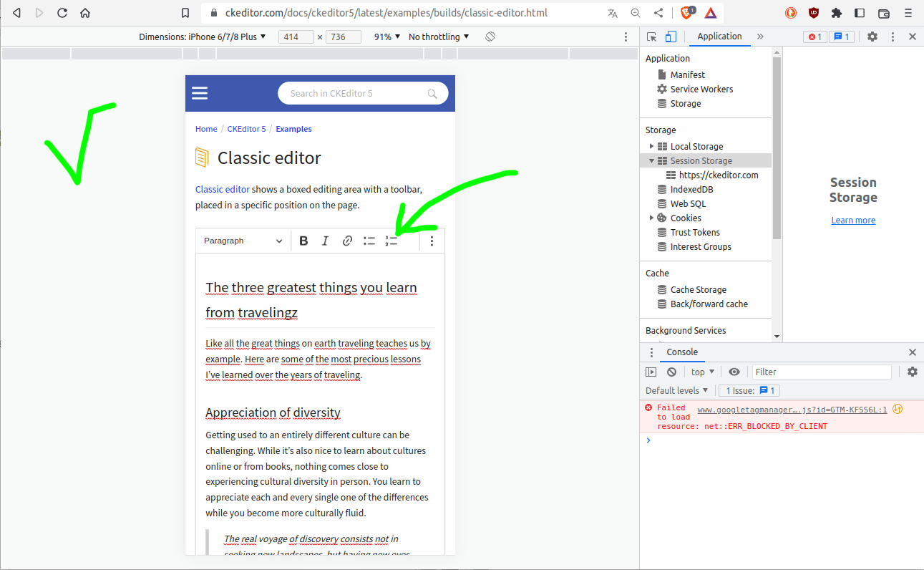
Task: Rotate the device viewport
Action: click(x=490, y=37)
